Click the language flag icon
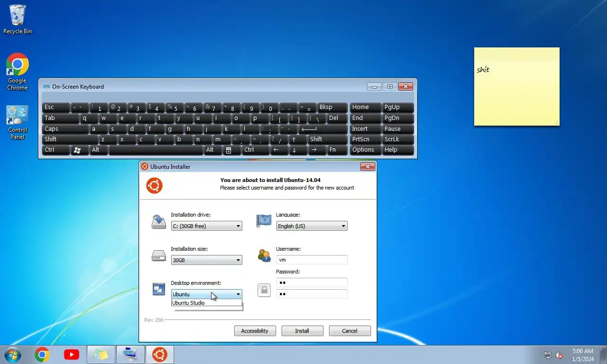Screen dimensions: 607x364 tap(264, 221)
